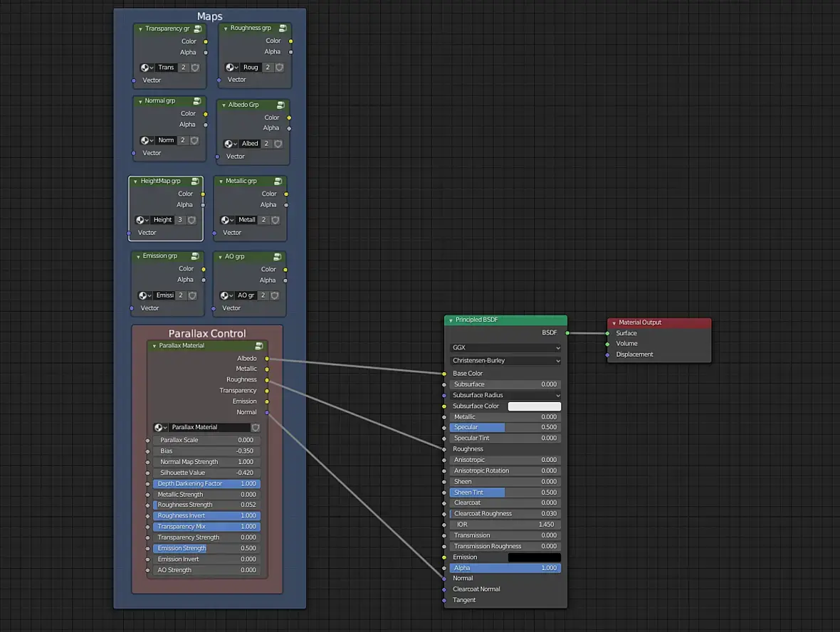Click the white Subsurface Color swatch

[x=534, y=406]
